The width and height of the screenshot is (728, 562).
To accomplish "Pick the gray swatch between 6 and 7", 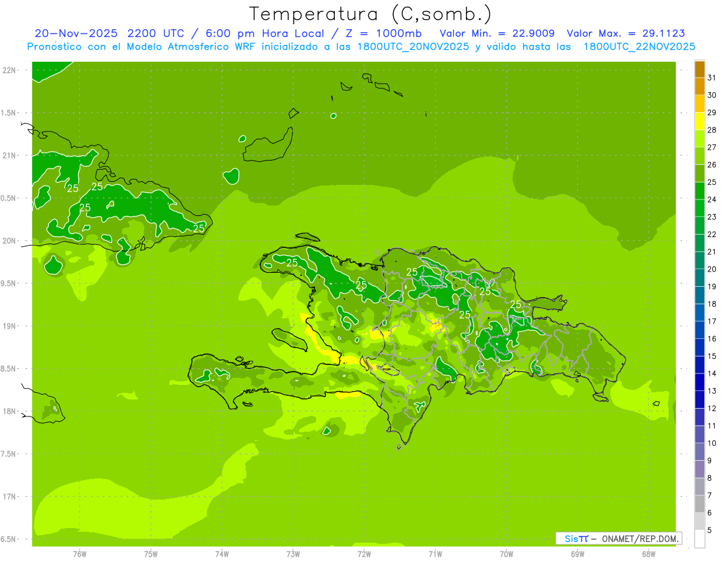I will pos(699,504).
